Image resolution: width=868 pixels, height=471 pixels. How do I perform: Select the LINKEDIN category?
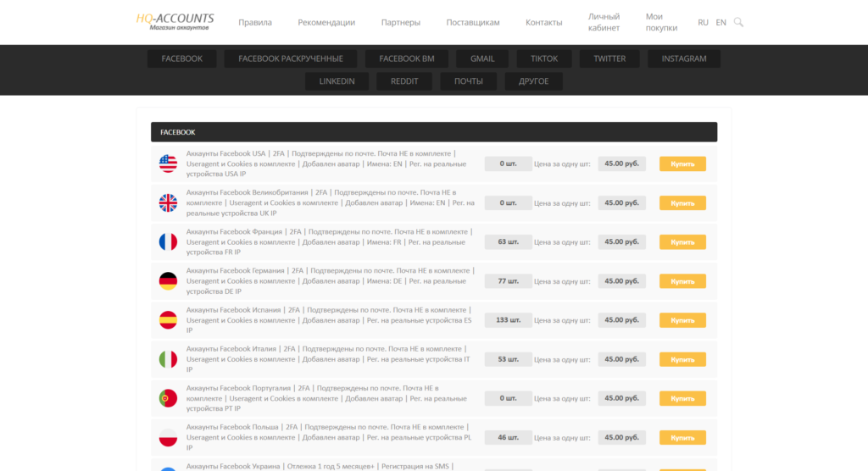click(337, 81)
